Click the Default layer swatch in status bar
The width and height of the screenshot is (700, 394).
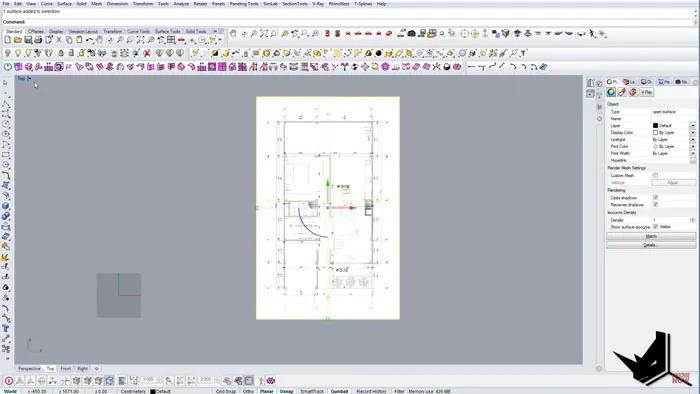(x=153, y=391)
